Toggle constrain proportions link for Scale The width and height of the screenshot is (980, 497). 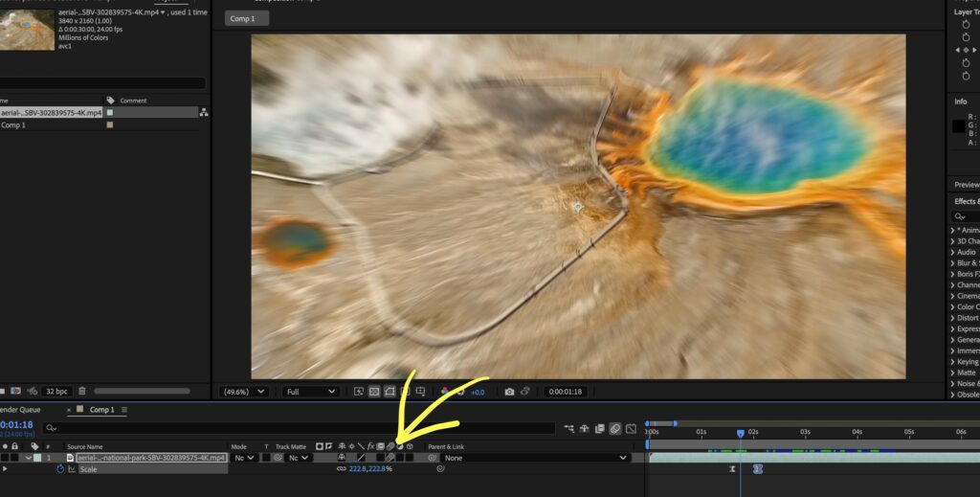(341, 469)
